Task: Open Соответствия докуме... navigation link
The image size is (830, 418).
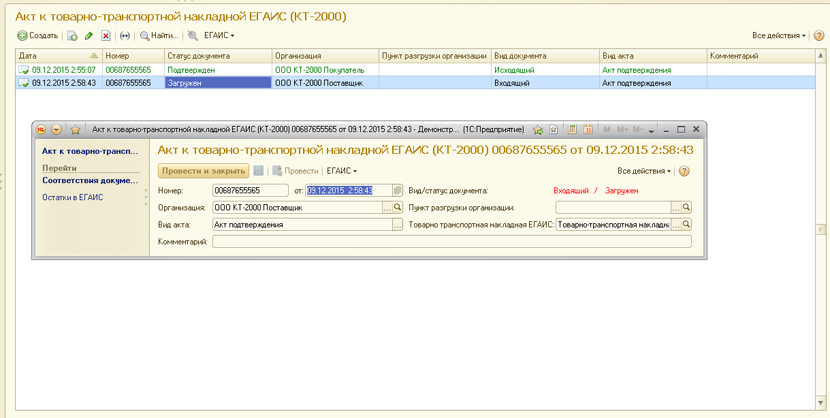Action: click(89, 180)
